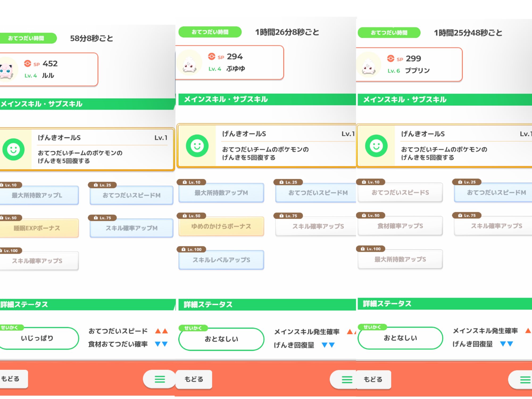Tap the SP pokeball icon beside 452
This screenshot has height=399, width=532.
click(28, 64)
